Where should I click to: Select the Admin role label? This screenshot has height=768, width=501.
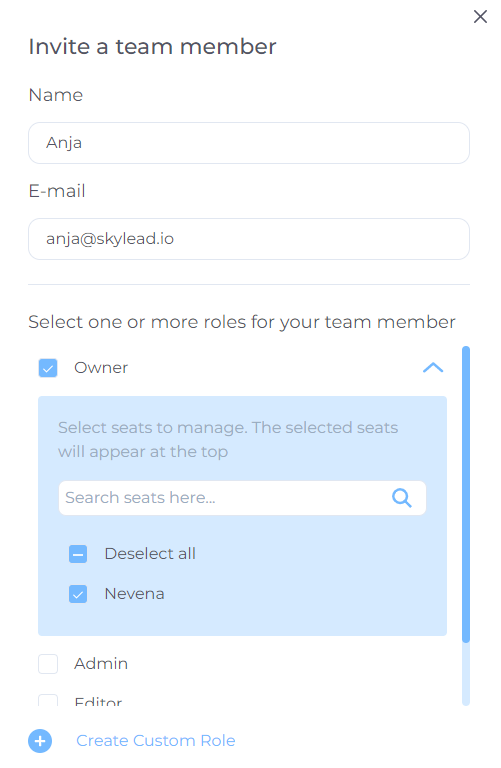(101, 664)
